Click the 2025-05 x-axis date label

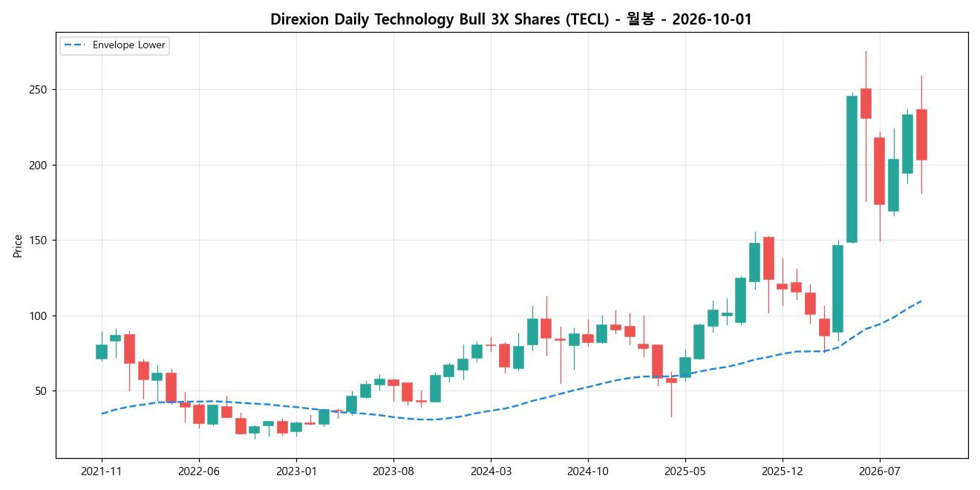point(685,471)
